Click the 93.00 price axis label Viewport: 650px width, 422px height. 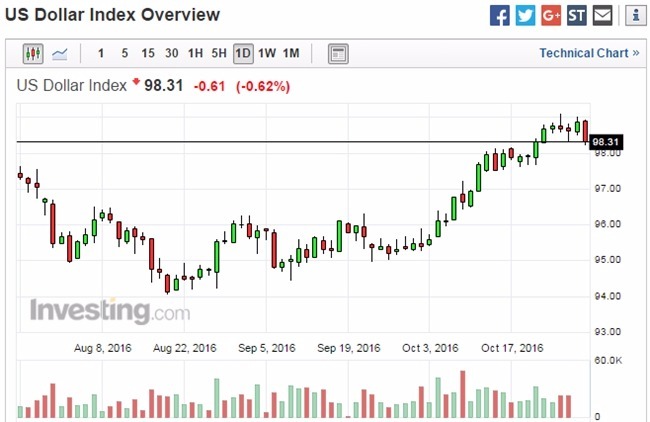tap(608, 332)
